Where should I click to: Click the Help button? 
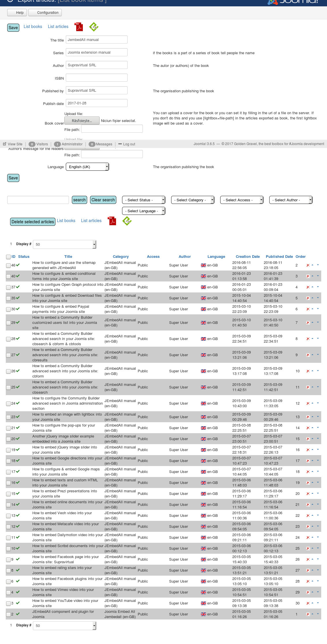[x=17, y=12]
